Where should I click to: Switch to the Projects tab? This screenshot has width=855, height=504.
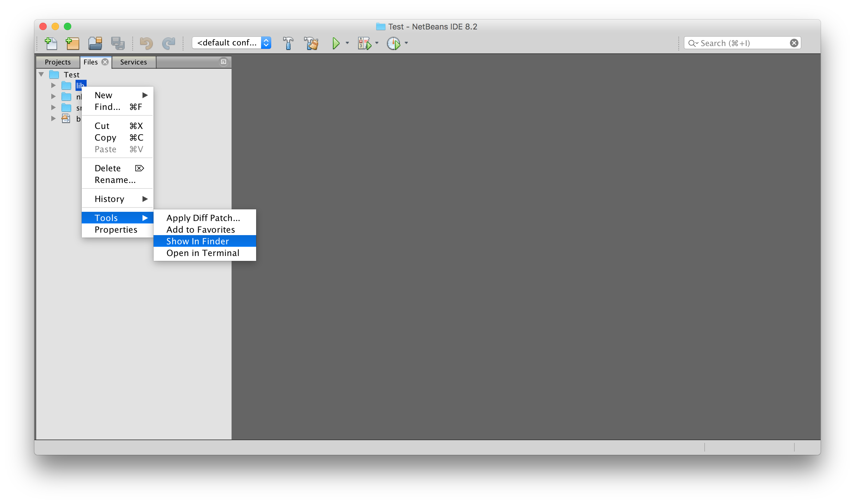(58, 62)
